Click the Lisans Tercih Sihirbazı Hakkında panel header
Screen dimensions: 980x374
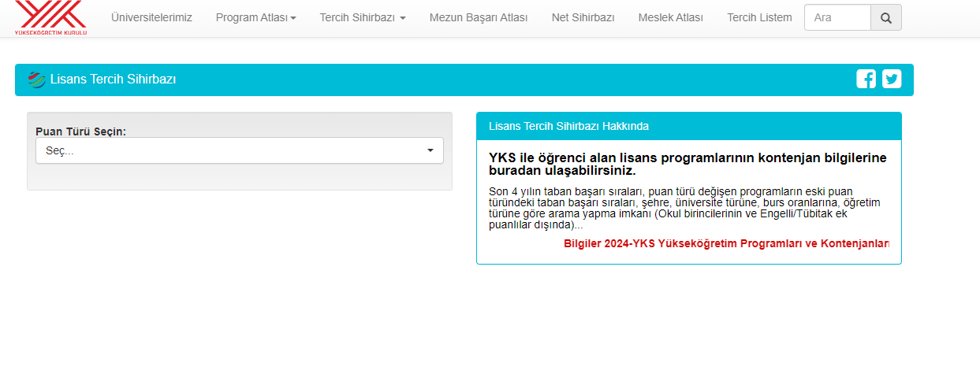(688, 126)
